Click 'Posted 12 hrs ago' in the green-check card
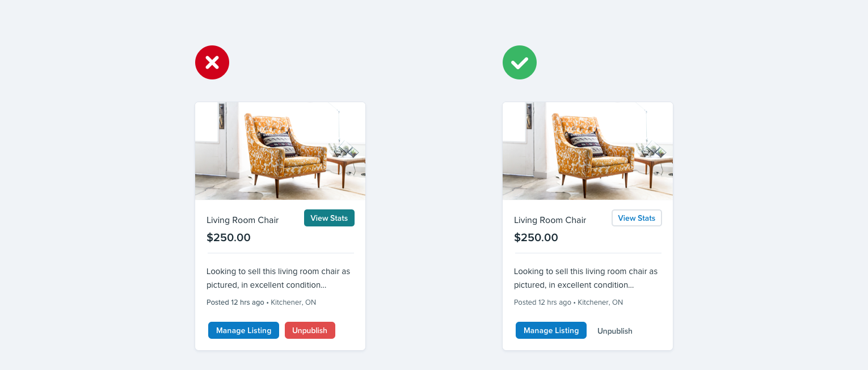 (x=542, y=302)
